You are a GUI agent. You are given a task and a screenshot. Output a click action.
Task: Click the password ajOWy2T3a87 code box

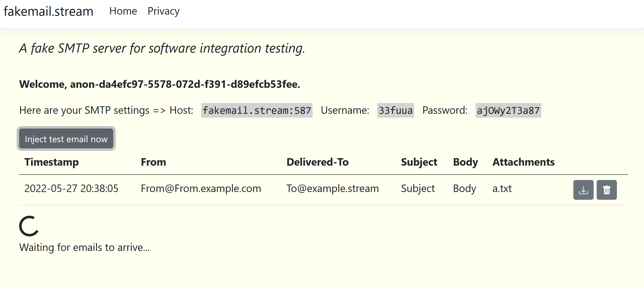click(508, 110)
